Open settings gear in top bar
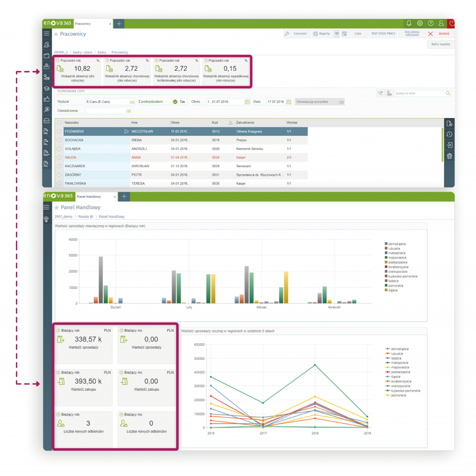Viewport: 476px width, 476px height. 420,23
